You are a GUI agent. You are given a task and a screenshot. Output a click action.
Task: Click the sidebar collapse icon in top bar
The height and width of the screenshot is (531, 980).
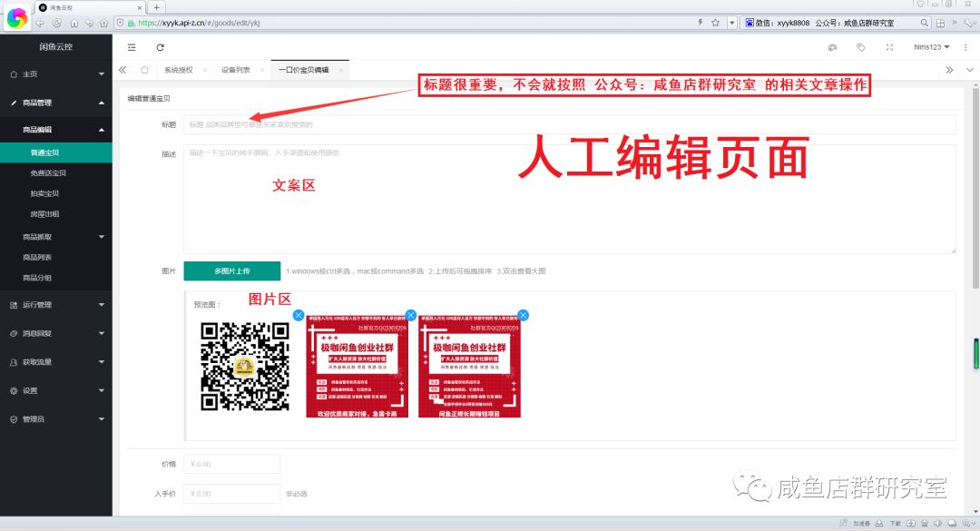[x=132, y=47]
